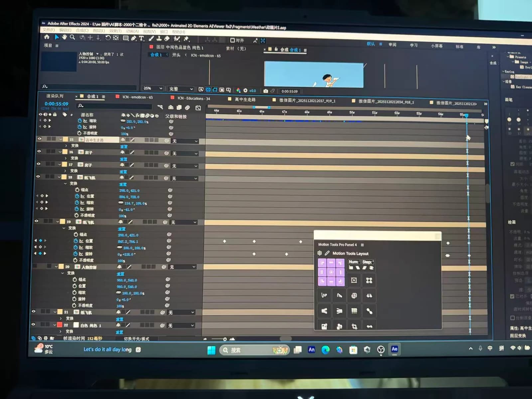Select the Clone Stamp tool
The image size is (532, 399).
pos(159,39)
